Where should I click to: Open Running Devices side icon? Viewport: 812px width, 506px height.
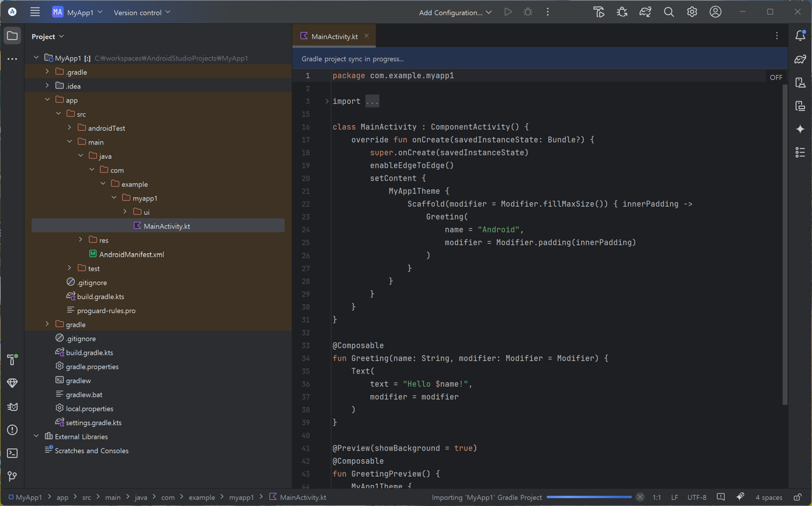coord(800,106)
